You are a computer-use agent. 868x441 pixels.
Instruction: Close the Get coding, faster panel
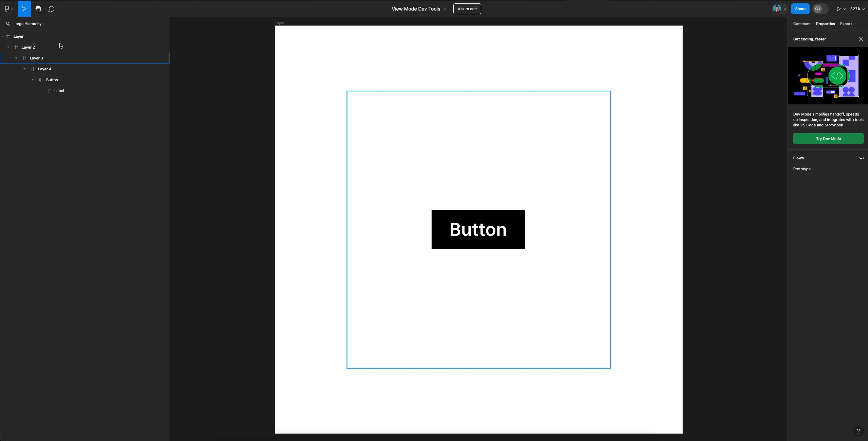click(861, 39)
